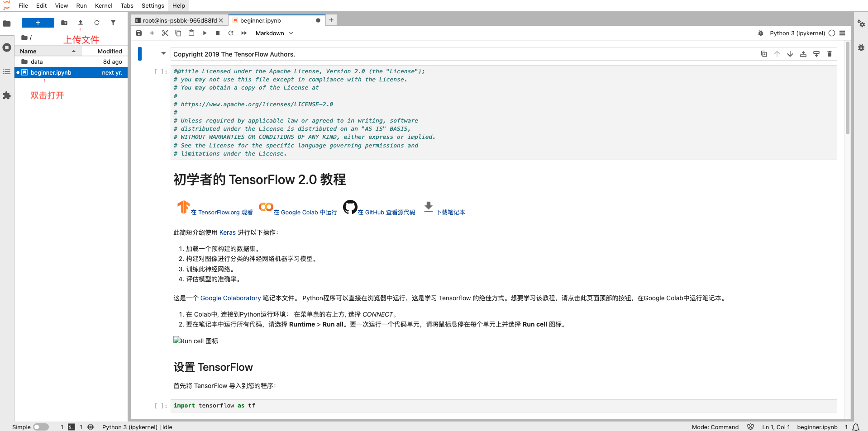The height and width of the screenshot is (431, 868).
Task: Open the Markdown cell type dropdown
Action: tap(274, 33)
